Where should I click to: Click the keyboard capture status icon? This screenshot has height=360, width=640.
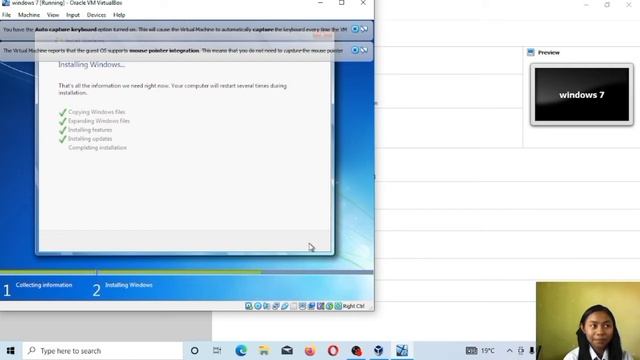pos(338,306)
